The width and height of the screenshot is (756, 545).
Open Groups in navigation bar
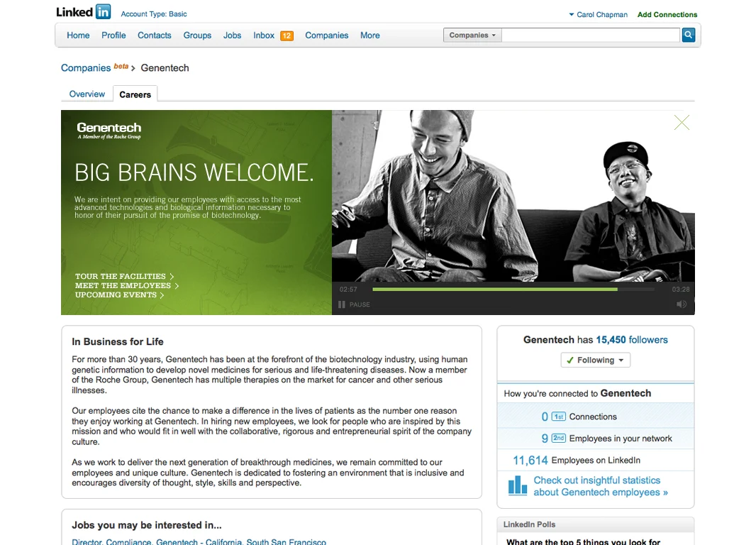coord(197,35)
